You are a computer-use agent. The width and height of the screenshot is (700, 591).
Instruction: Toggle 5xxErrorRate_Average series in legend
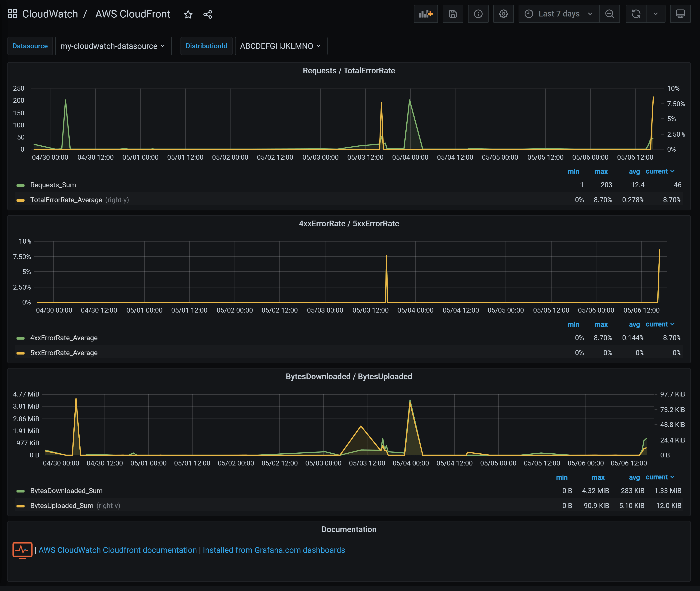(64, 353)
